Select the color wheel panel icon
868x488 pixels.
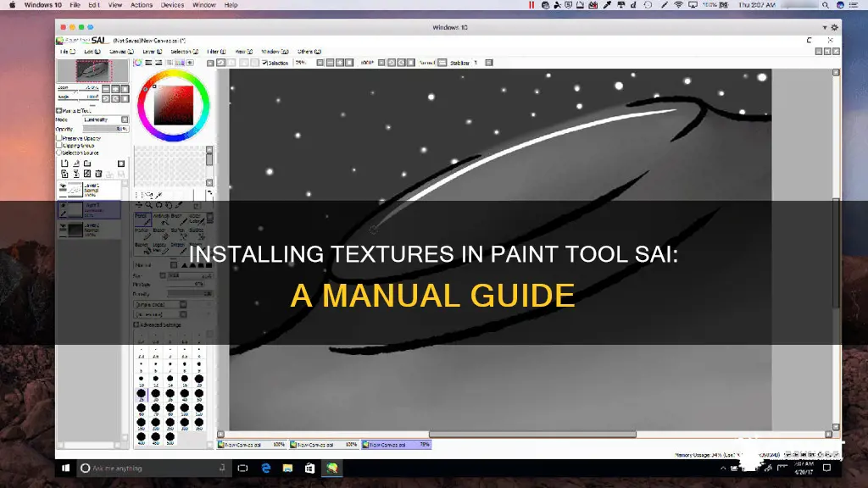tap(138, 63)
